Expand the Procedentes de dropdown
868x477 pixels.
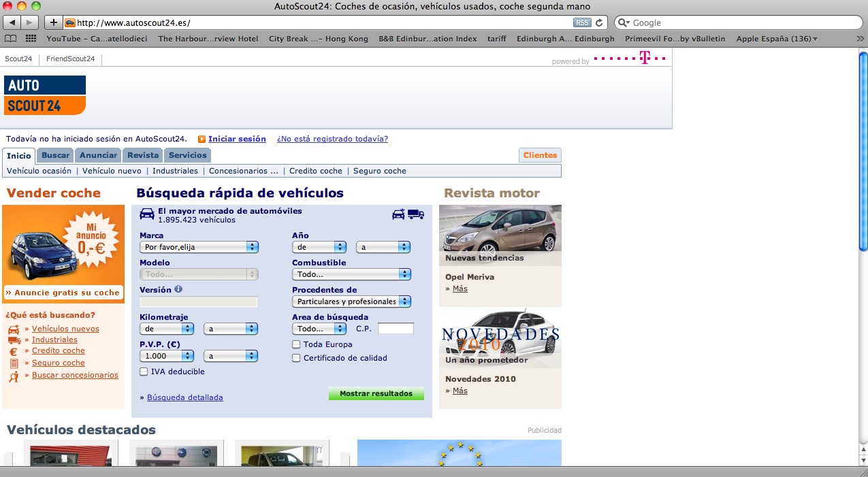tap(352, 301)
